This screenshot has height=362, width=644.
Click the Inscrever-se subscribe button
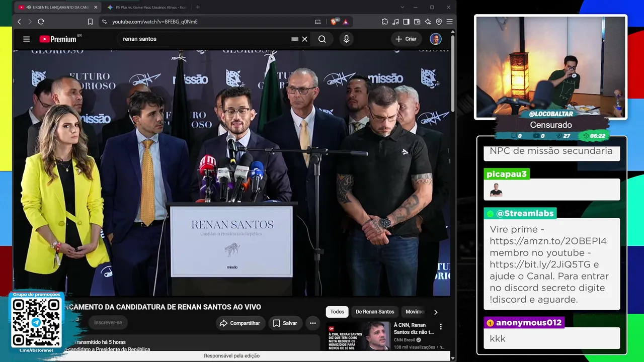click(108, 323)
